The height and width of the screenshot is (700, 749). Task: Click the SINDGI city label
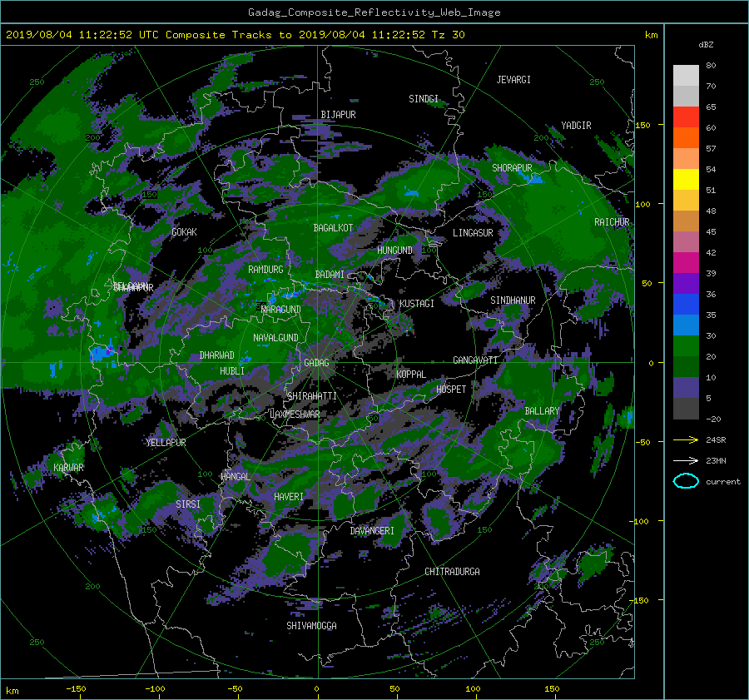(x=424, y=99)
